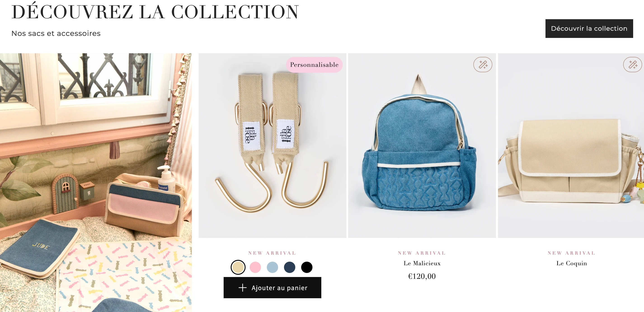Open the Le Coquin product link
Screen dimensions: 644x312
click(571, 263)
